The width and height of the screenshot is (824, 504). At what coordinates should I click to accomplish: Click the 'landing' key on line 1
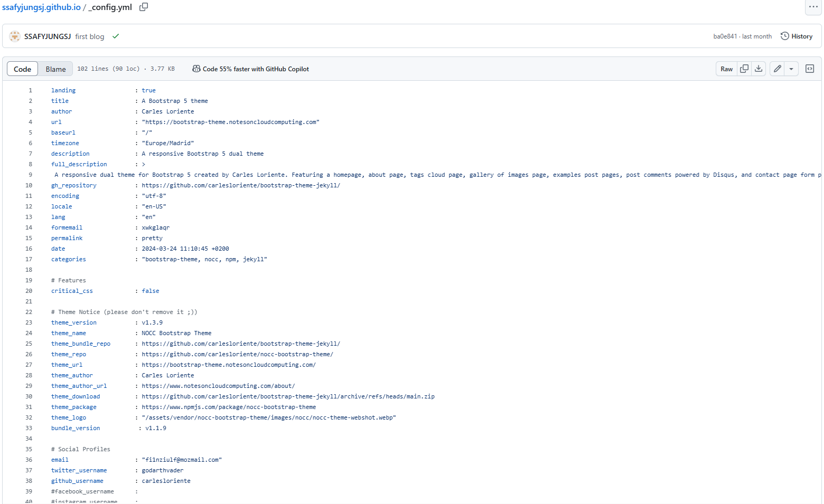pyautogui.click(x=63, y=90)
